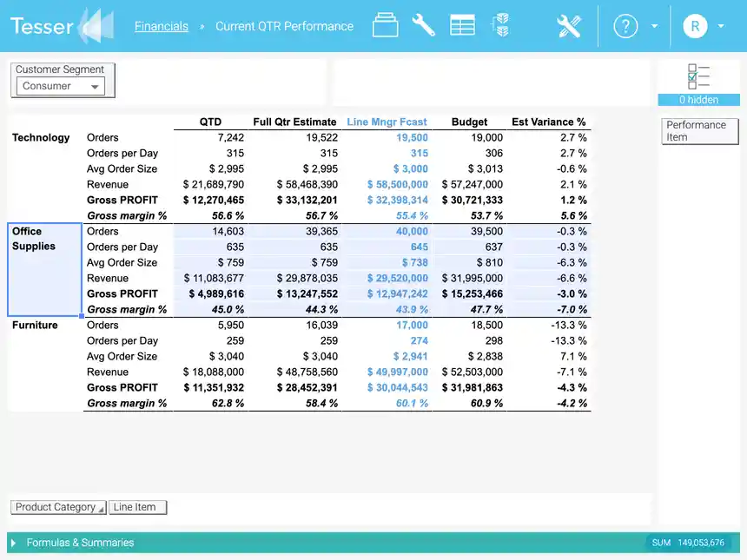Select the Budget column header

tap(469, 122)
